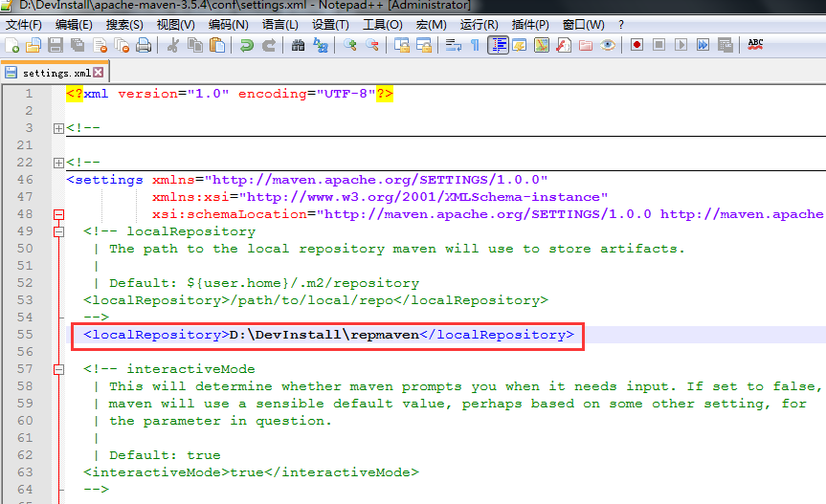Open the 搜索(S) menu
The image size is (826, 504).
124,25
